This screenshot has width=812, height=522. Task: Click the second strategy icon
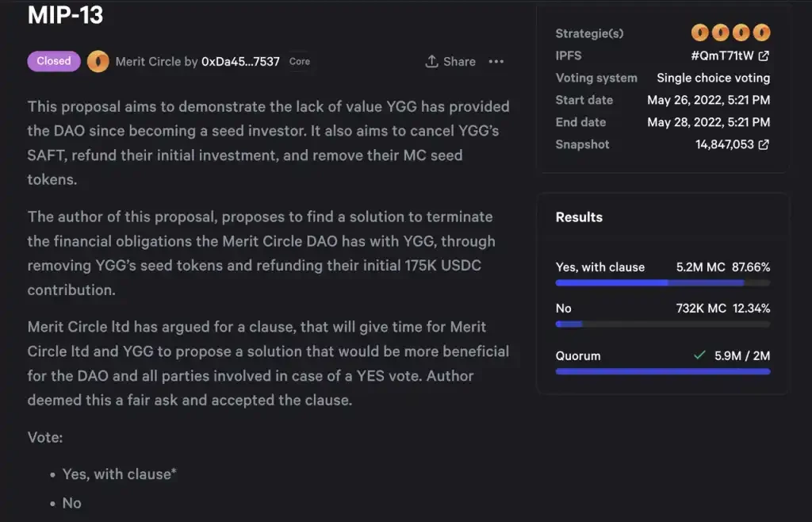pyautogui.click(x=720, y=33)
